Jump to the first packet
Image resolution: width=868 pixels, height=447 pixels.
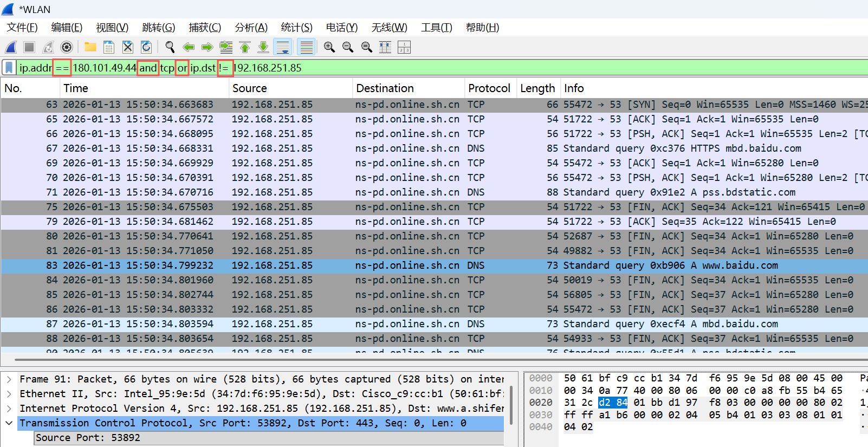coord(245,47)
